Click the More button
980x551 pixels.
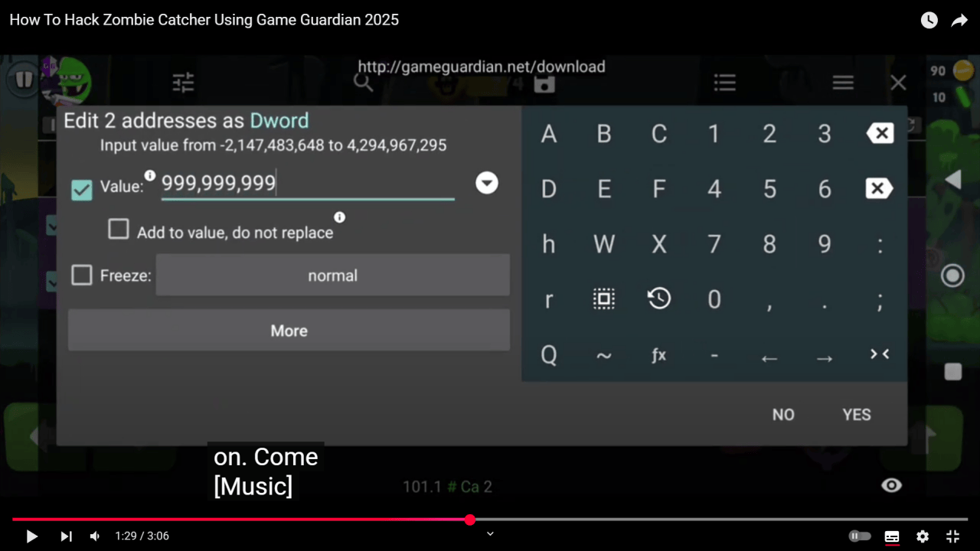289,331
